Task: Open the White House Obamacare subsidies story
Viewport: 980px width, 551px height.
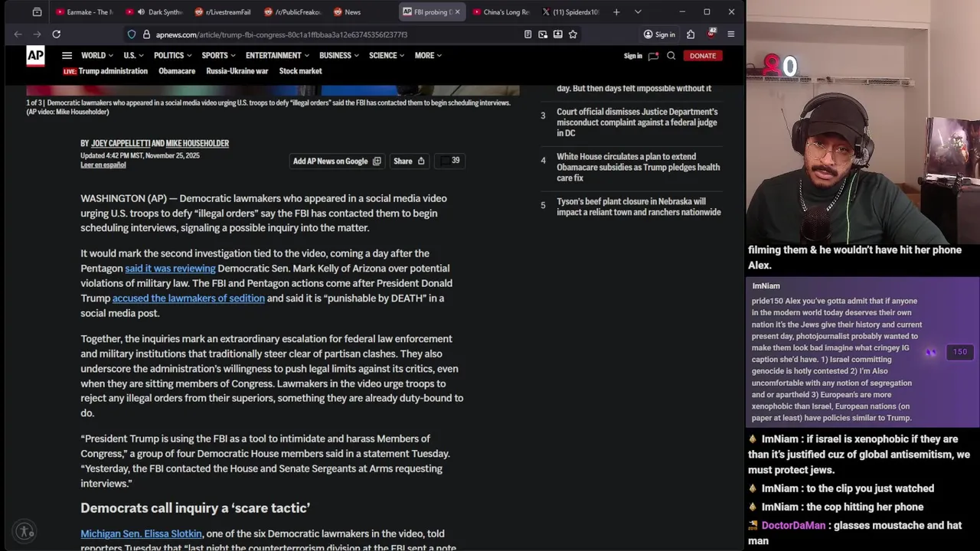Action: [x=638, y=167]
